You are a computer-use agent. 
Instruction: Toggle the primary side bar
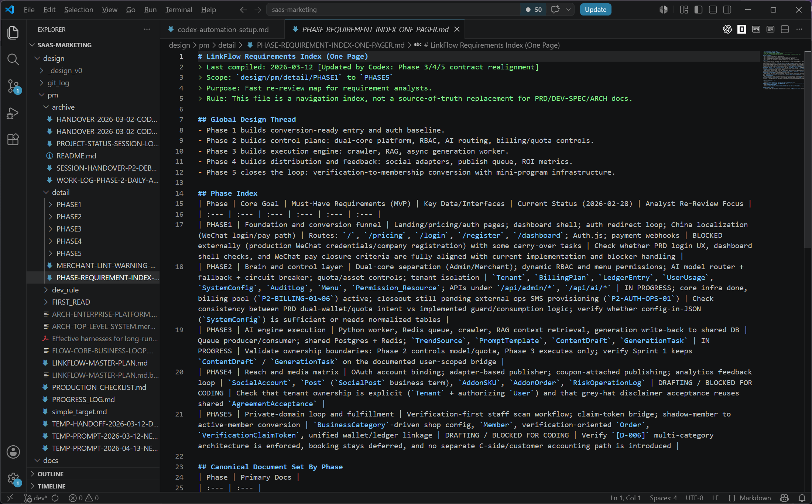(698, 10)
